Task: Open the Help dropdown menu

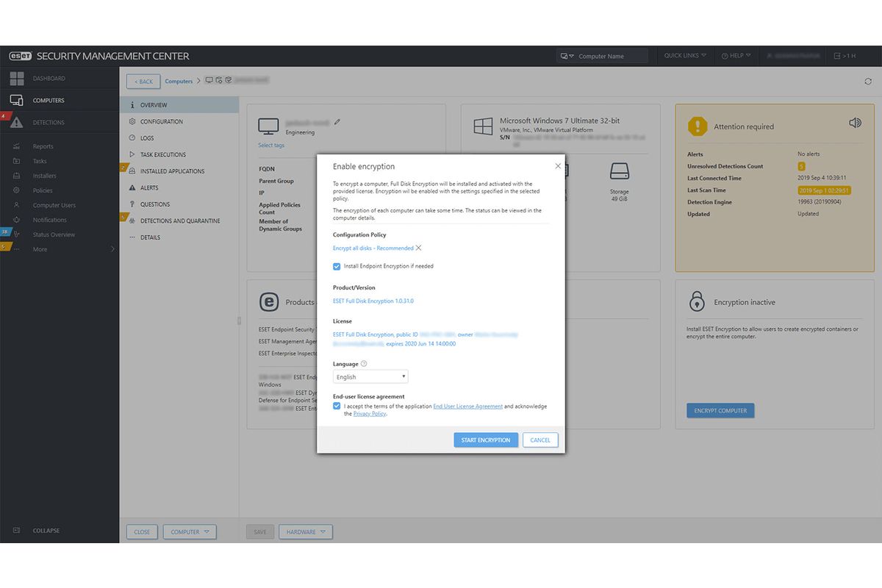Action: click(x=736, y=56)
